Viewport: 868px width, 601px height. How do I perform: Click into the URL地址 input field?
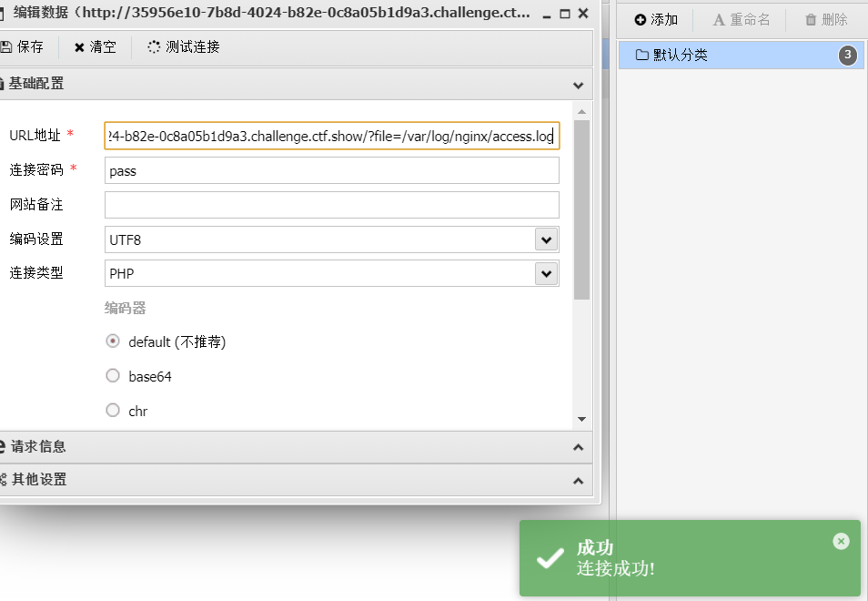pos(332,137)
